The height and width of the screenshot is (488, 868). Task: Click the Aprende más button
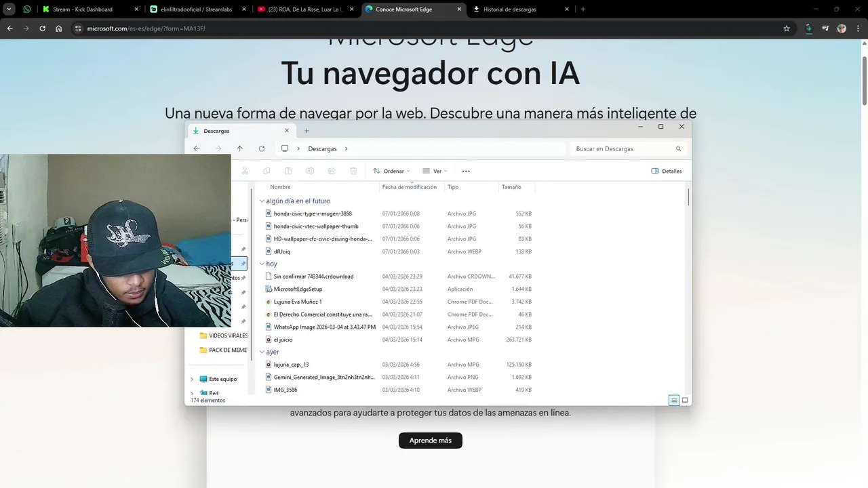[431, 441]
